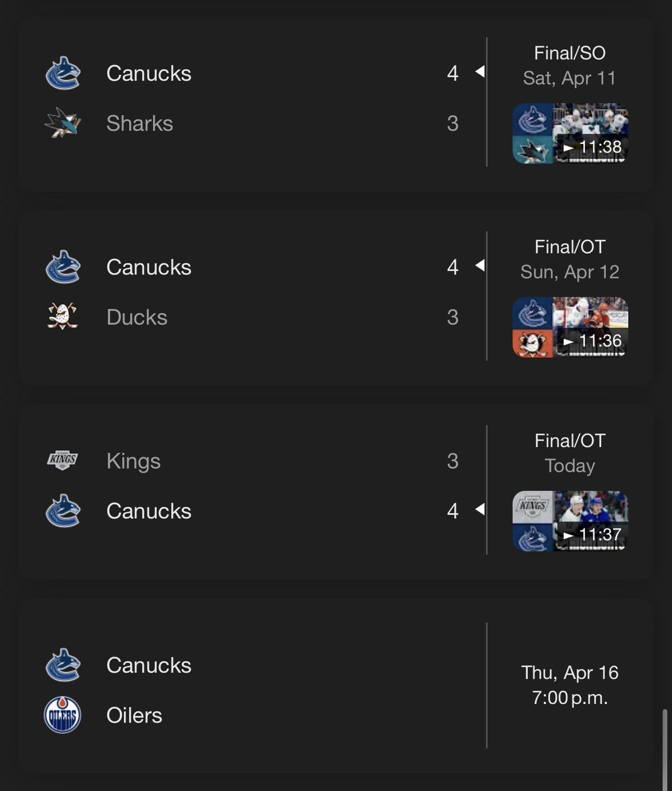Open Final/OT Today game details
This screenshot has height=791, width=672.
click(x=569, y=453)
